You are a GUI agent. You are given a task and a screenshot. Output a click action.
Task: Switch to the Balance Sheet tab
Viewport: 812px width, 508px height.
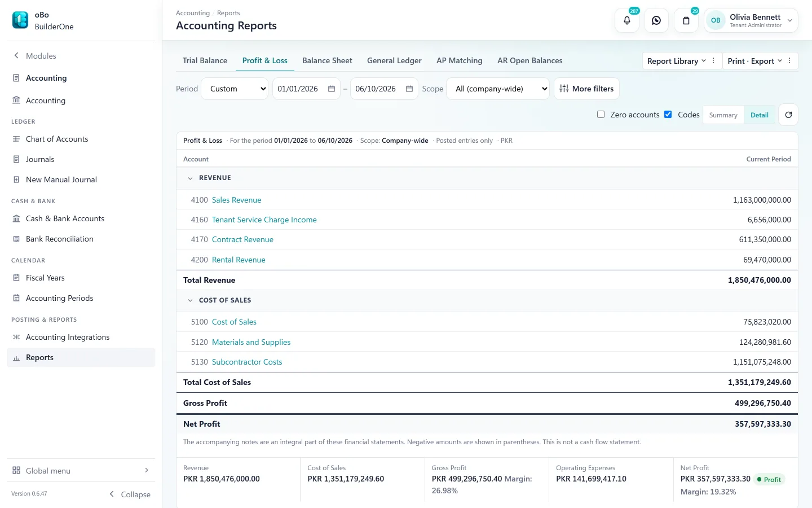pos(327,60)
